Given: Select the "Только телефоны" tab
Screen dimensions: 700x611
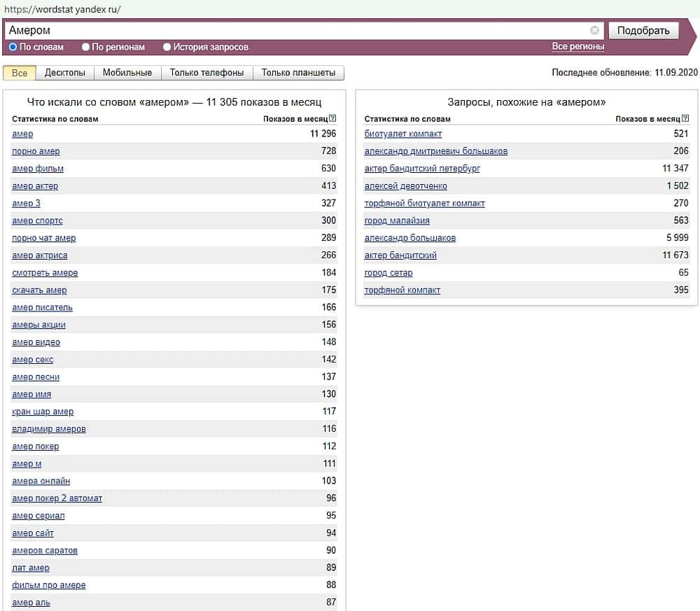Looking at the screenshot, I should [206, 73].
